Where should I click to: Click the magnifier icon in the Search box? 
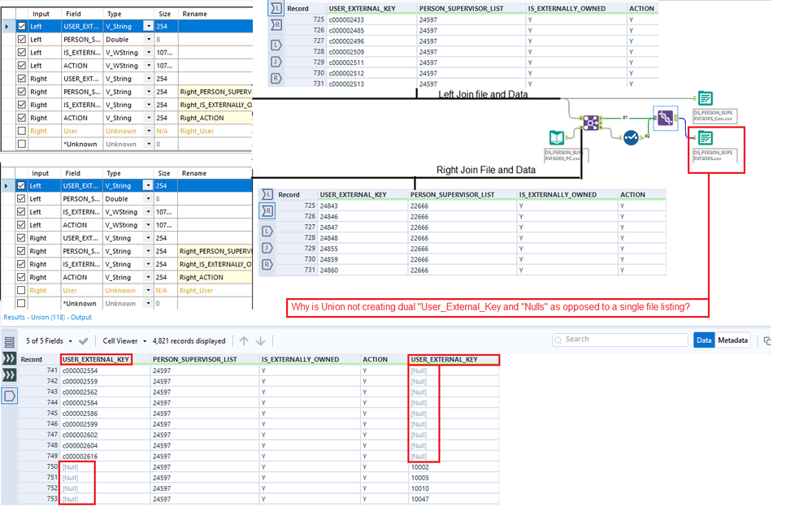pos(558,340)
